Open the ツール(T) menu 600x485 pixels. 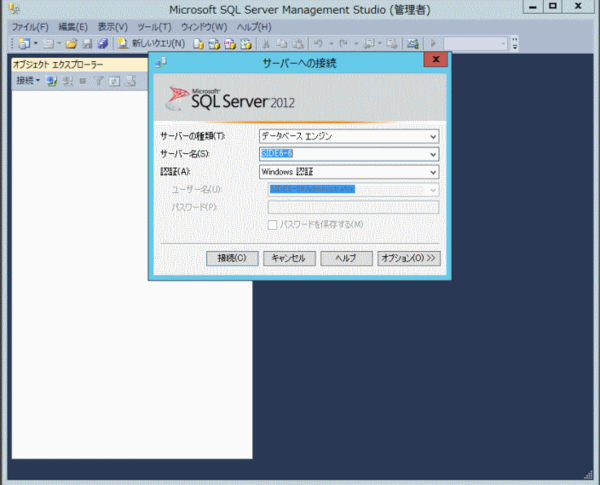click(154, 27)
